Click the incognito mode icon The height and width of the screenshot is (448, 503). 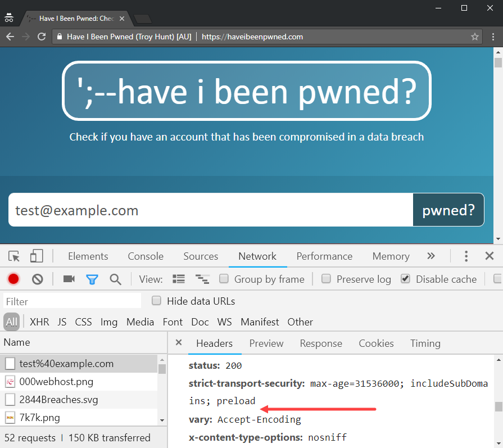pos(9,18)
